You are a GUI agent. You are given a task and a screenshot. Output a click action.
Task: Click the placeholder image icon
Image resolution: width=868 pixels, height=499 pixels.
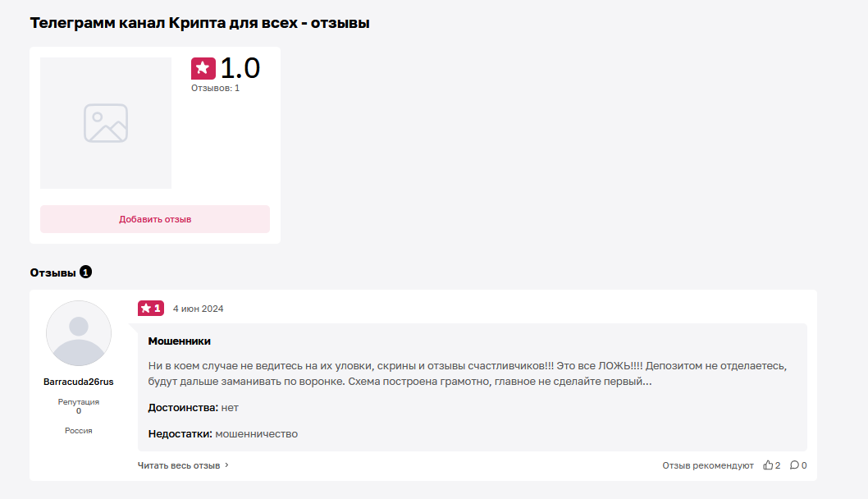[106, 123]
